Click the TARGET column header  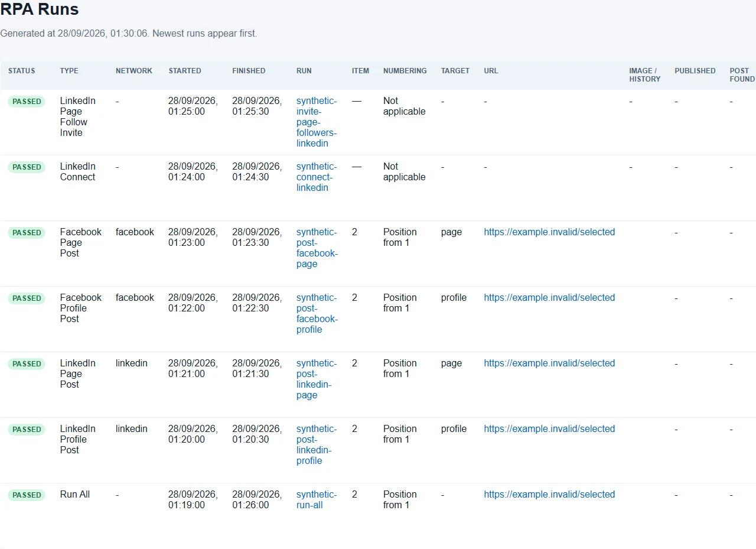click(x=455, y=71)
